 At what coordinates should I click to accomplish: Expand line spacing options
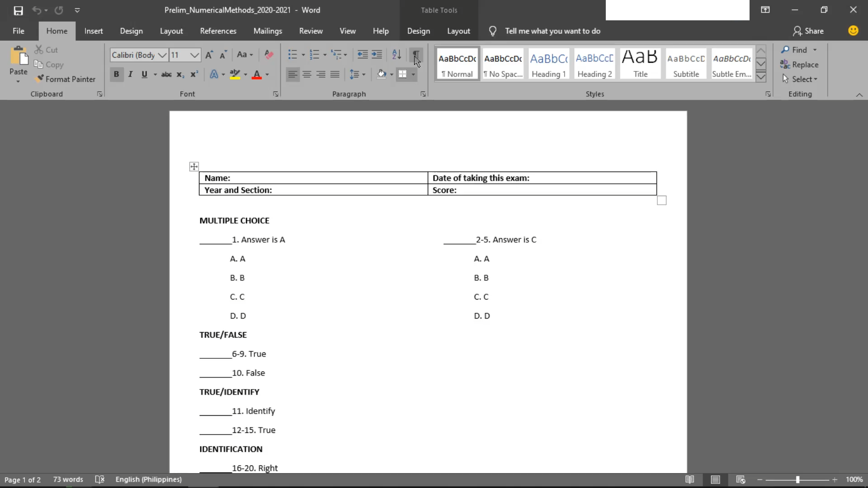[x=358, y=74]
